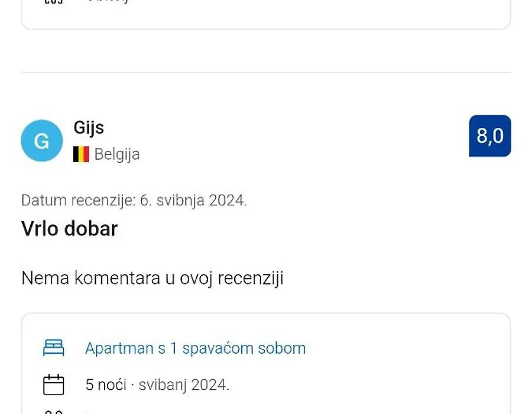This screenshot has width=532, height=414.
Task: Click the previous review card at top
Action: (266, 15)
